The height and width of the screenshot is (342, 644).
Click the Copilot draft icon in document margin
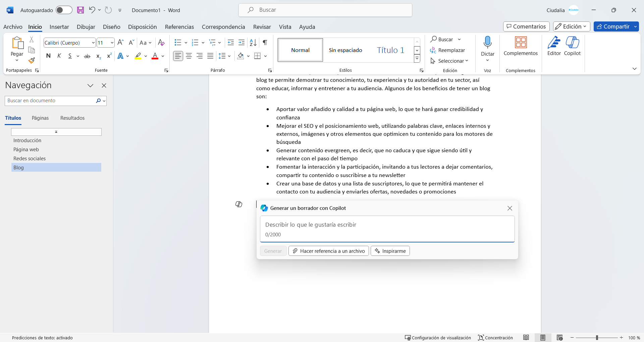point(239,204)
